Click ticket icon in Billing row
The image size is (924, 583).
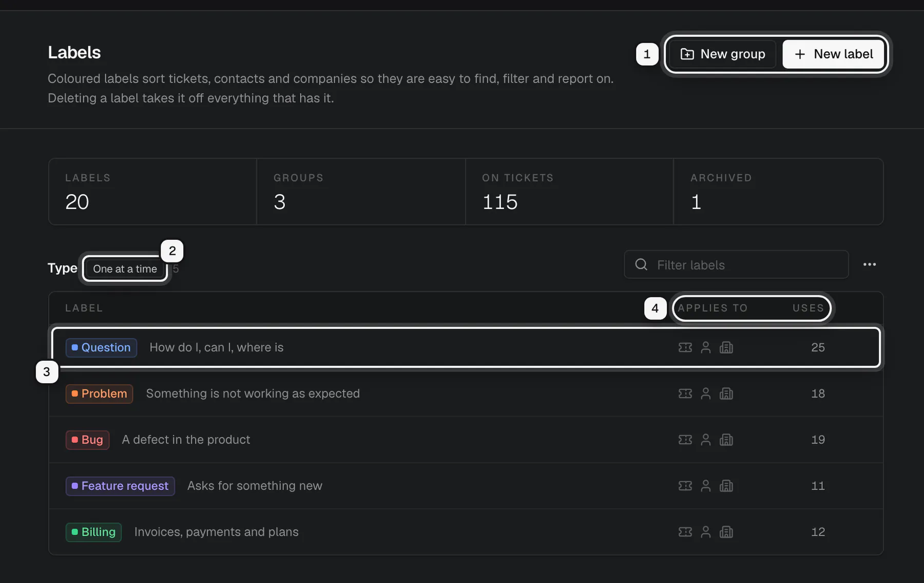(685, 532)
